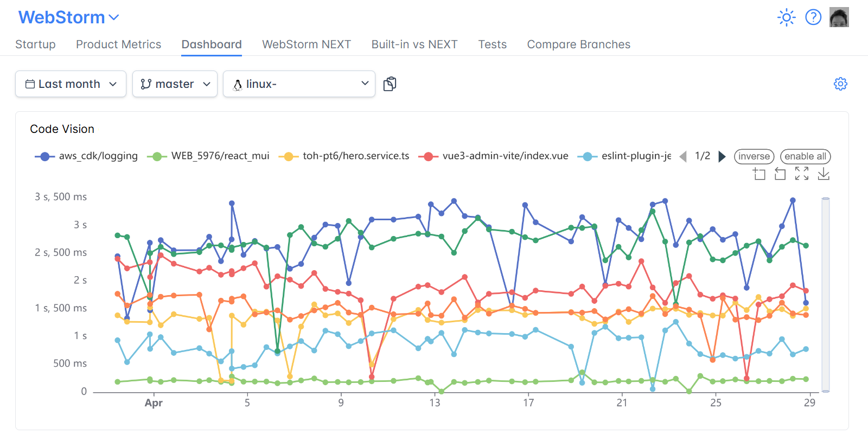Click the 17 x-axis date label
Image resolution: width=868 pixels, height=434 pixels.
528,403
